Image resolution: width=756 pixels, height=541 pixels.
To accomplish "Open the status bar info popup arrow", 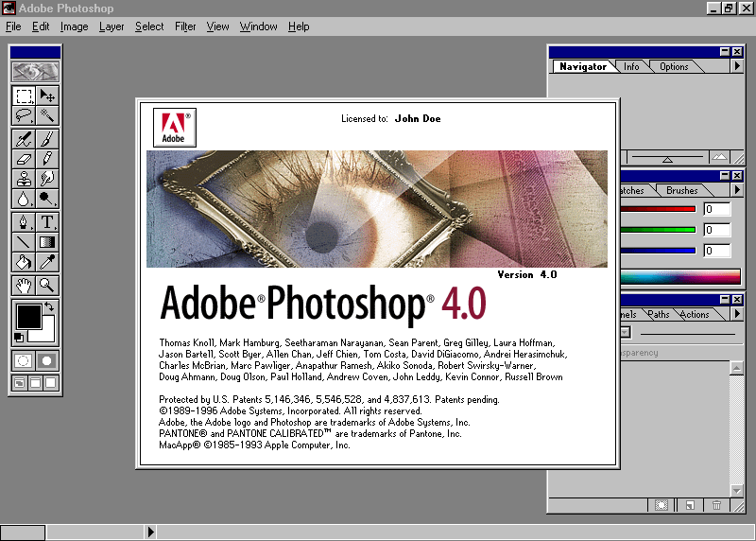I will (x=150, y=532).
